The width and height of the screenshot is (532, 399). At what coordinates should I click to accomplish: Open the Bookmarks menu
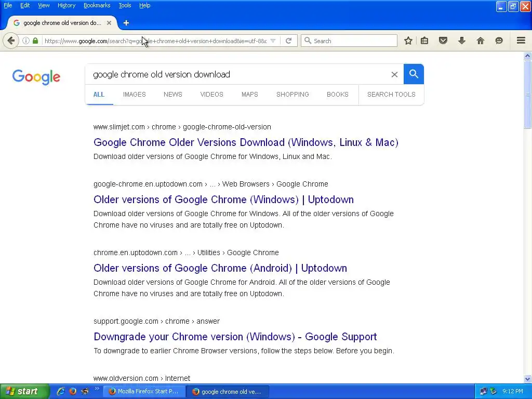point(97,5)
